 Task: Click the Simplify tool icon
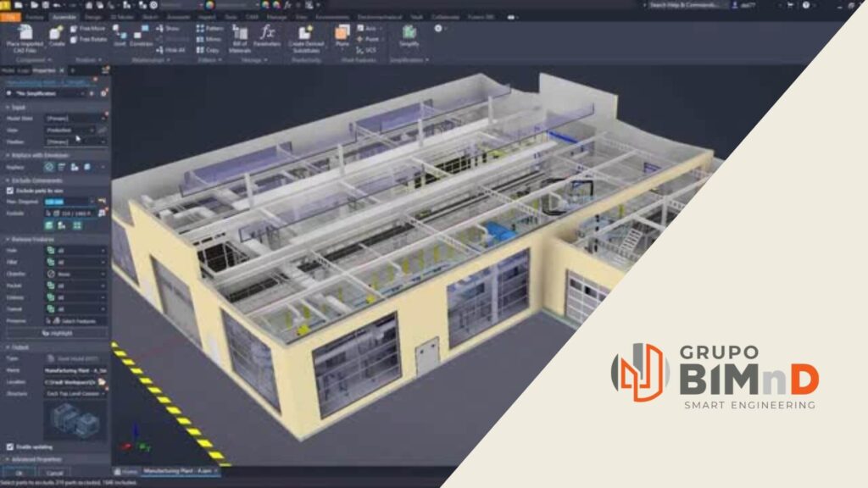[409, 34]
